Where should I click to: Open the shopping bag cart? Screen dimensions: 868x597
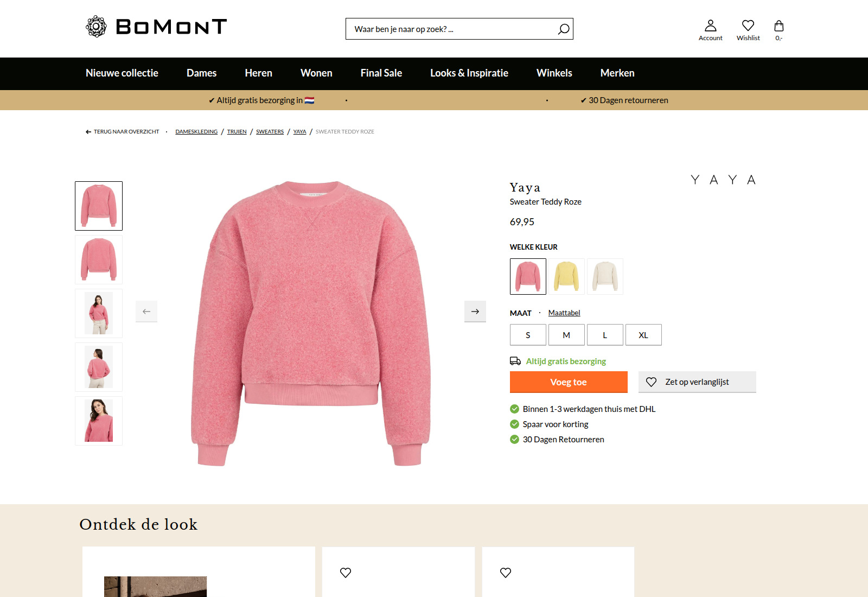pyautogui.click(x=778, y=30)
